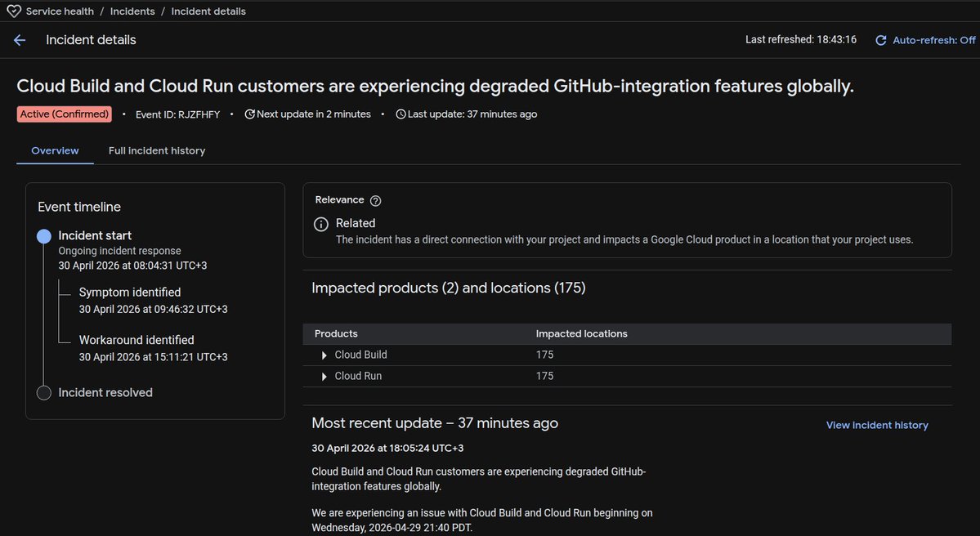Click the 175 value in Cloud Run row
Image resolution: width=980 pixels, height=536 pixels.
[x=544, y=376]
